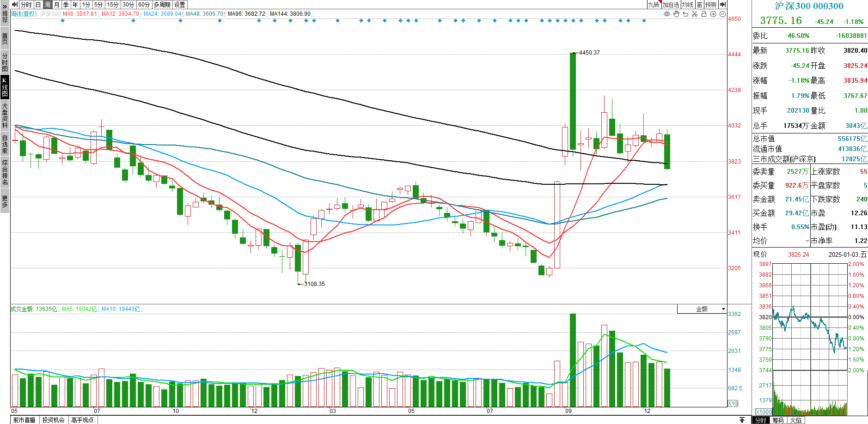Screen dimensions: 868x424
Task: Click the MA5: 16042亿 volume label
Action: (79, 309)
